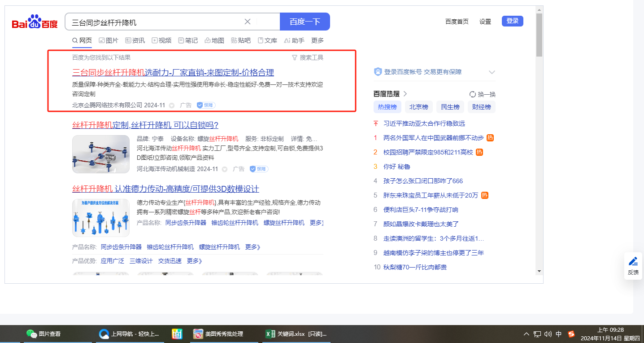Open the 更多 search category menu
Image resolution: width=644 pixels, height=343 pixels.
[x=318, y=40]
